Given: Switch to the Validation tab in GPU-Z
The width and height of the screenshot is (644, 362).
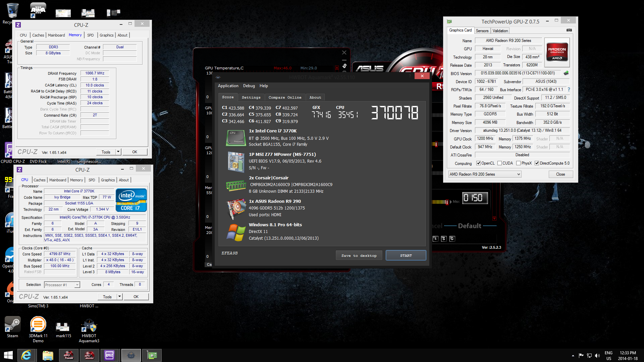Looking at the screenshot, I should coord(500,31).
